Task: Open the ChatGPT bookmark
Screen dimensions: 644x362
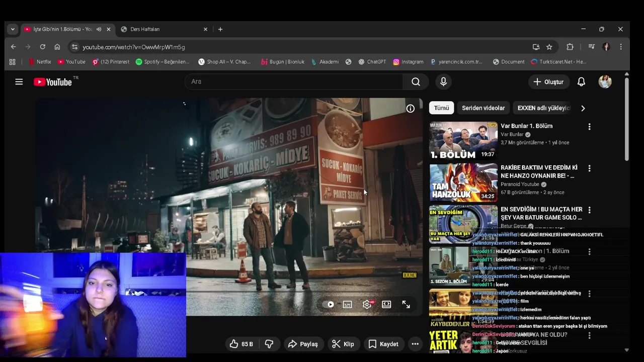Action: 372,62
